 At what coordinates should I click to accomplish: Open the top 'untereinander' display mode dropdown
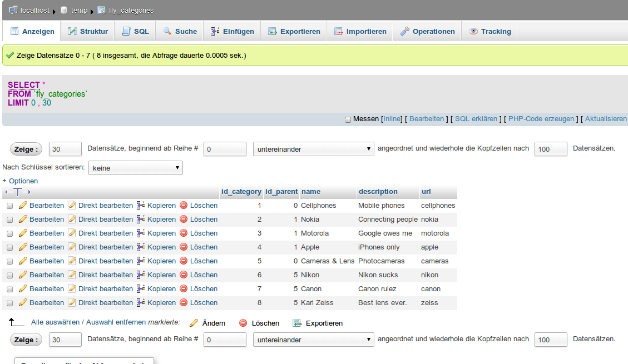314,149
